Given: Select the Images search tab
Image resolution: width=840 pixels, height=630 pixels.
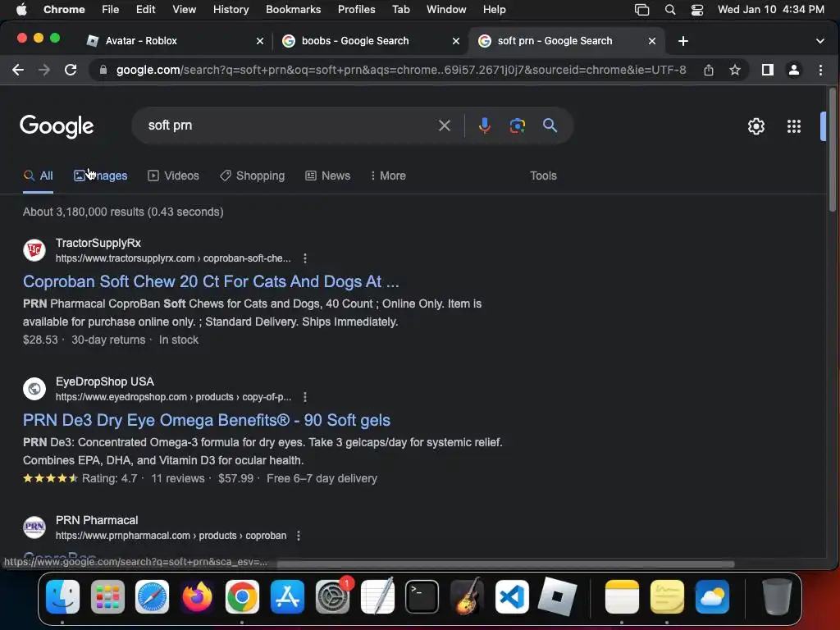Looking at the screenshot, I should [101, 176].
